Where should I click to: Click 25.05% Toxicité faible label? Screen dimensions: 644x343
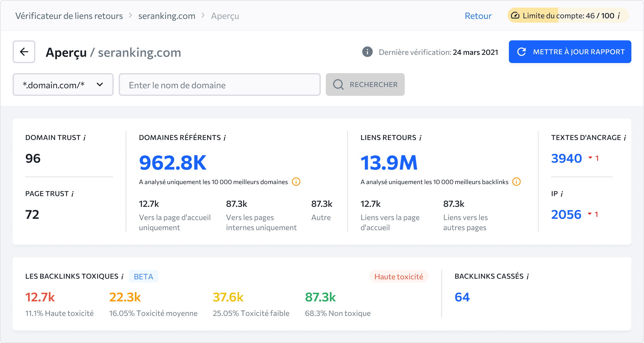pos(251,313)
